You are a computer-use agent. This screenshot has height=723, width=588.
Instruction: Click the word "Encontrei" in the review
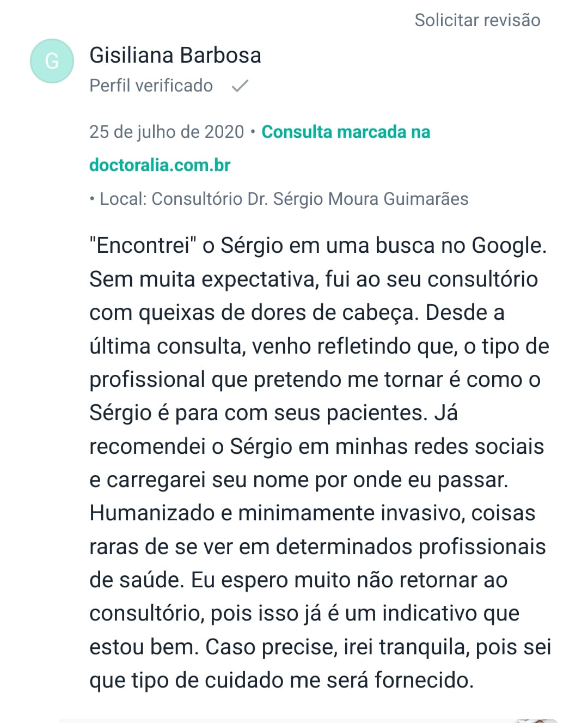pyautogui.click(x=143, y=246)
